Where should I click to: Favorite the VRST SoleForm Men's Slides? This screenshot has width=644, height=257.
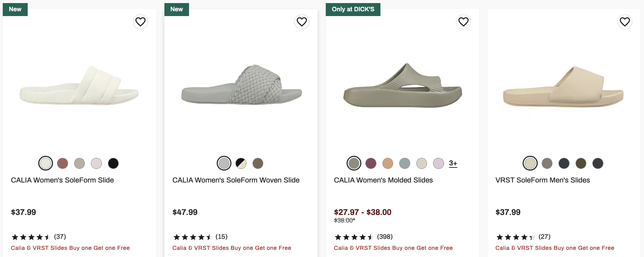point(625,22)
